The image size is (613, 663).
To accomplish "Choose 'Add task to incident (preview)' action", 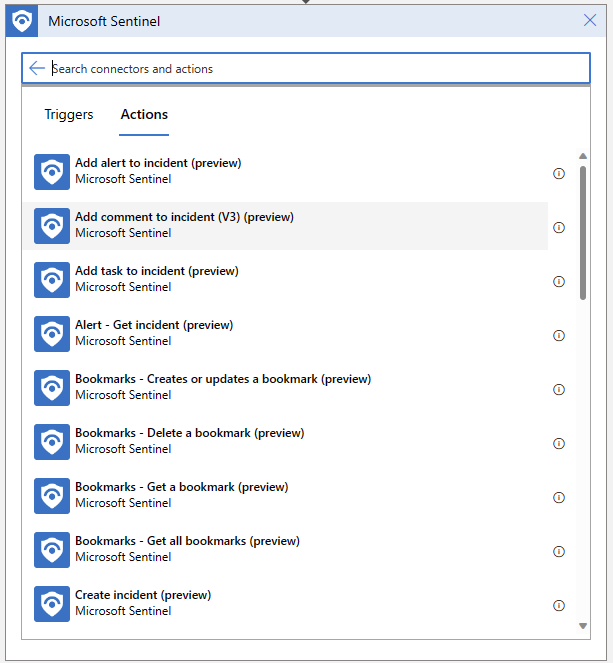I will coord(285,280).
